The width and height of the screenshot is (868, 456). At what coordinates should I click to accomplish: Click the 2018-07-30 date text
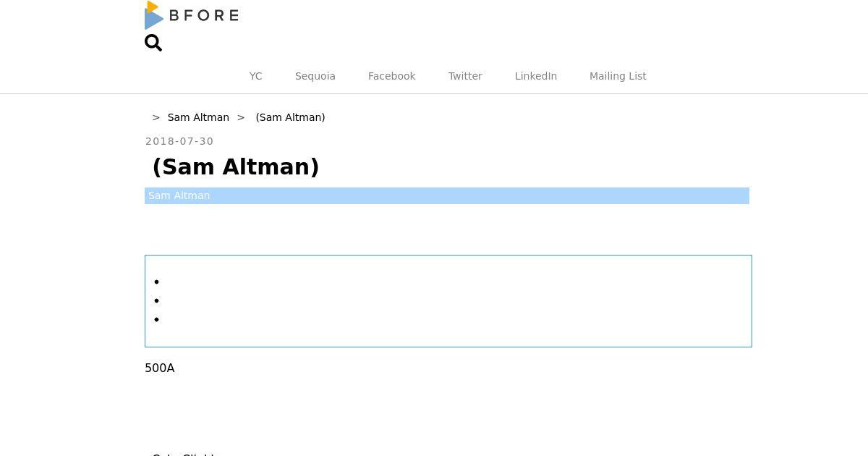(179, 141)
